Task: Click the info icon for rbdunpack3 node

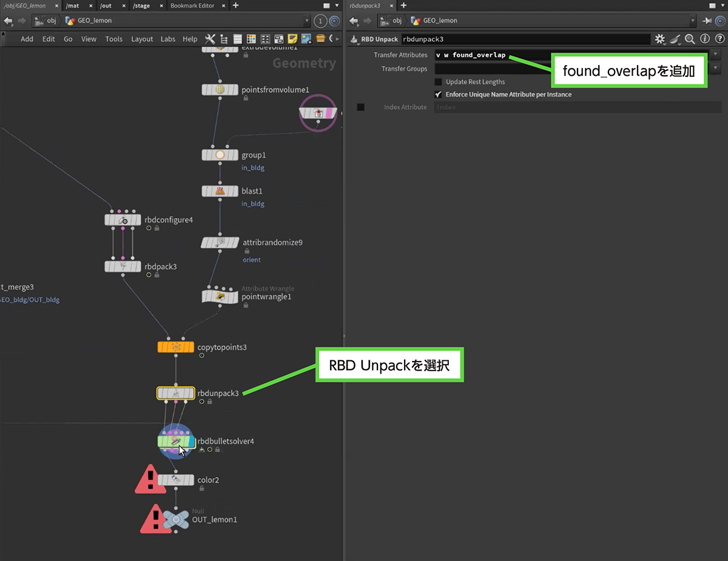Action: pyautogui.click(x=704, y=39)
